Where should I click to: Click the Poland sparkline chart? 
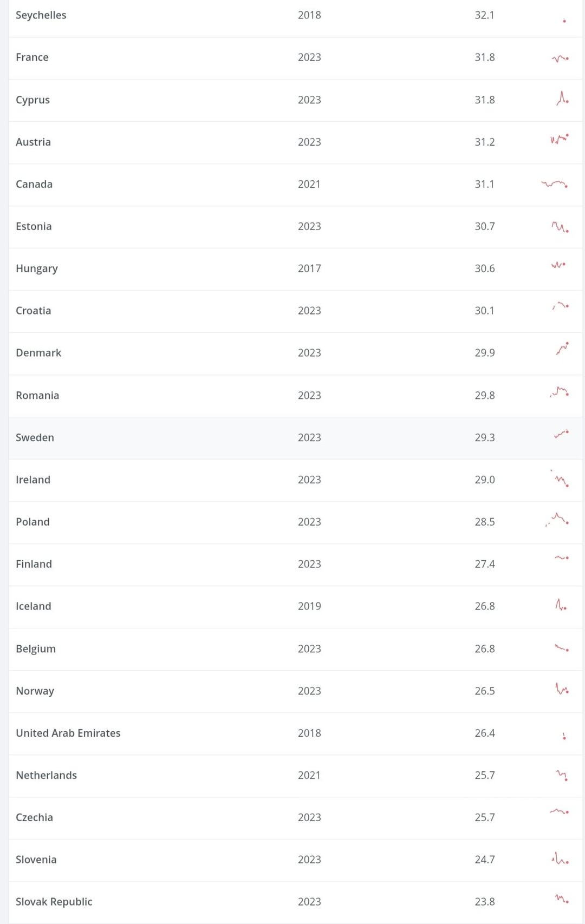click(557, 520)
